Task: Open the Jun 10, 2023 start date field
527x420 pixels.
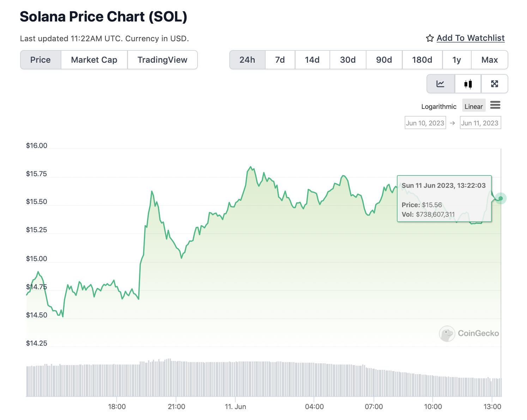Action: point(425,123)
